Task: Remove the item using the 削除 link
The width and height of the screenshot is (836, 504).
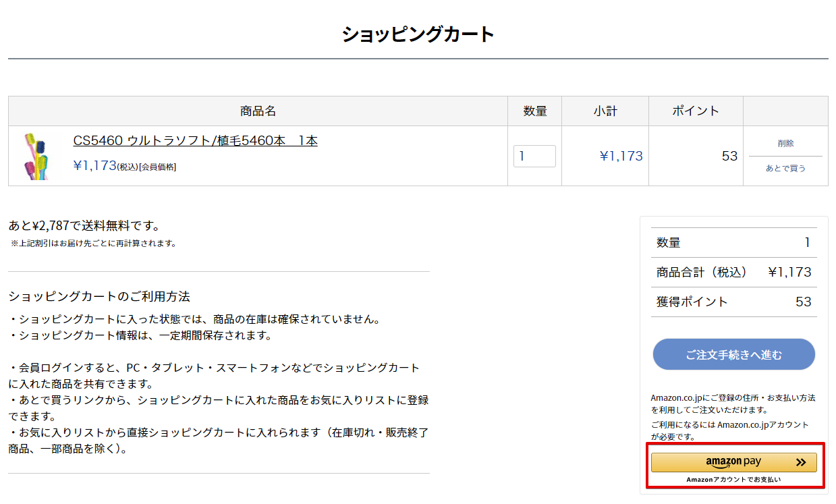Action: pos(785,144)
